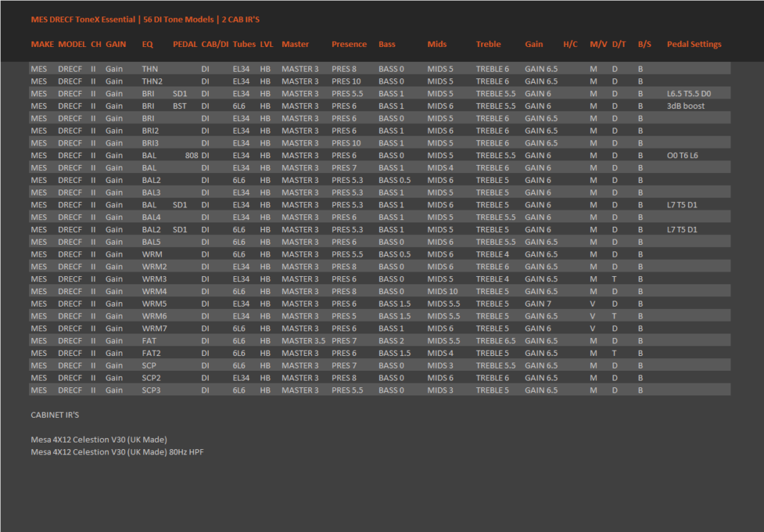
Task: Click the Master column header
Action: (295, 44)
